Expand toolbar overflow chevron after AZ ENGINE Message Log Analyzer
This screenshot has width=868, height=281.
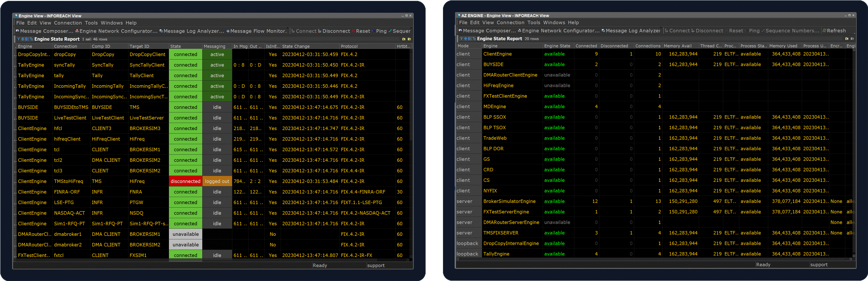[661, 28]
